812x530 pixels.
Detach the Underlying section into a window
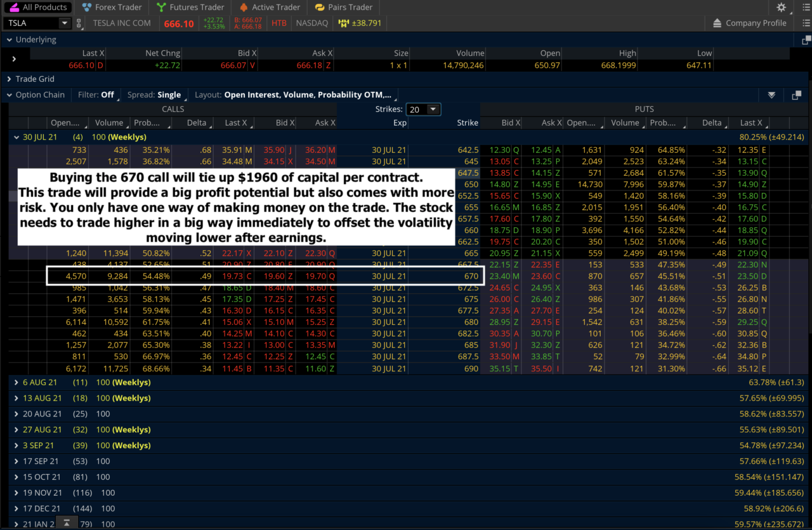click(x=806, y=39)
